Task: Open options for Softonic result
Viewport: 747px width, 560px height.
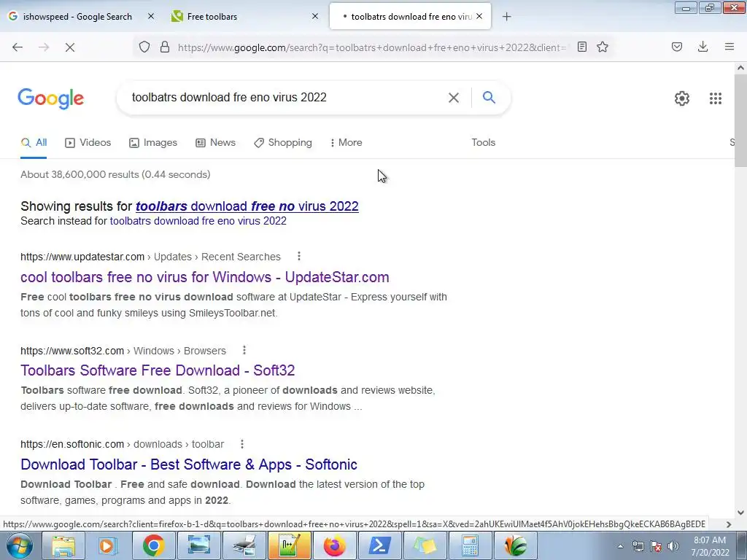Action: (x=242, y=444)
